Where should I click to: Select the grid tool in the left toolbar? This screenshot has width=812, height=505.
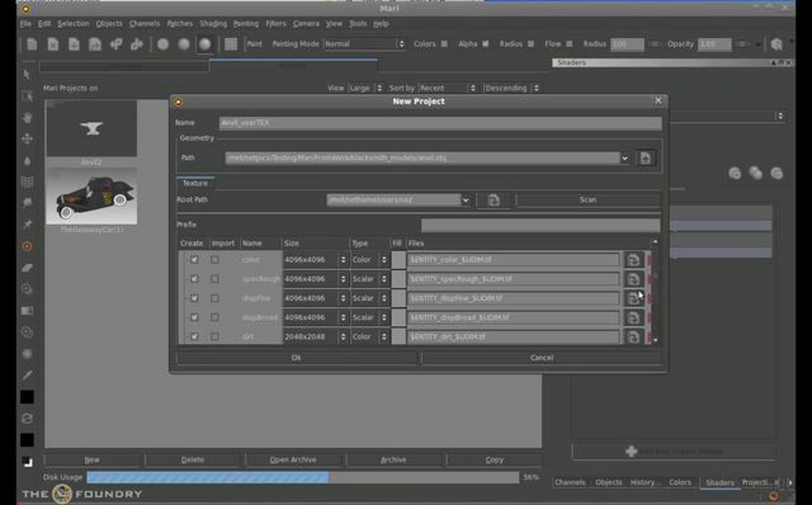coord(27,182)
